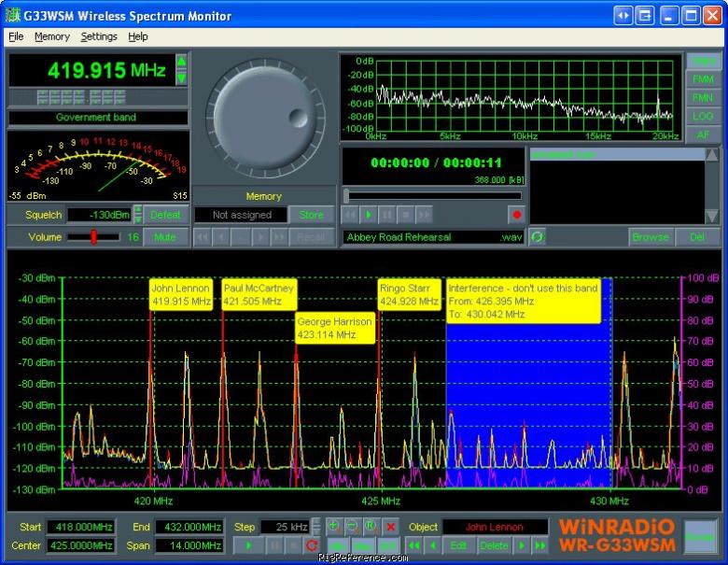Toggle the LOG scale button
Viewport: 728px width, 565px height.
tap(703, 116)
